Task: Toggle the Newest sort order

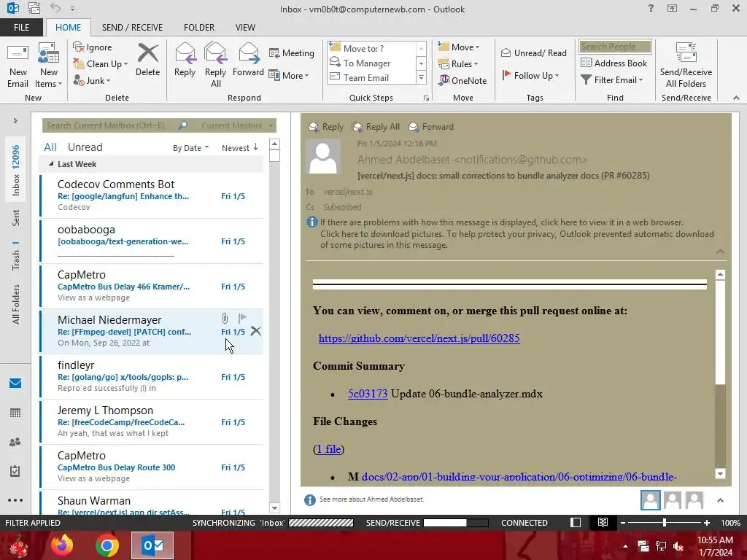Action: (239, 148)
